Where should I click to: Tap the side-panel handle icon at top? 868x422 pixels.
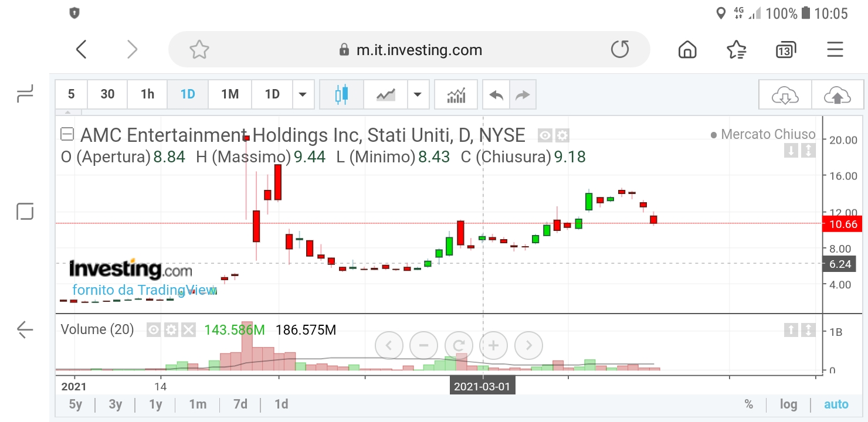click(25, 94)
